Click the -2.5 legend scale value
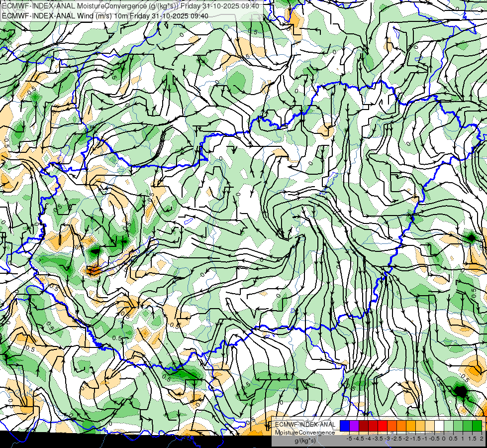Screen dimensions: 487x448 click(x=396, y=439)
